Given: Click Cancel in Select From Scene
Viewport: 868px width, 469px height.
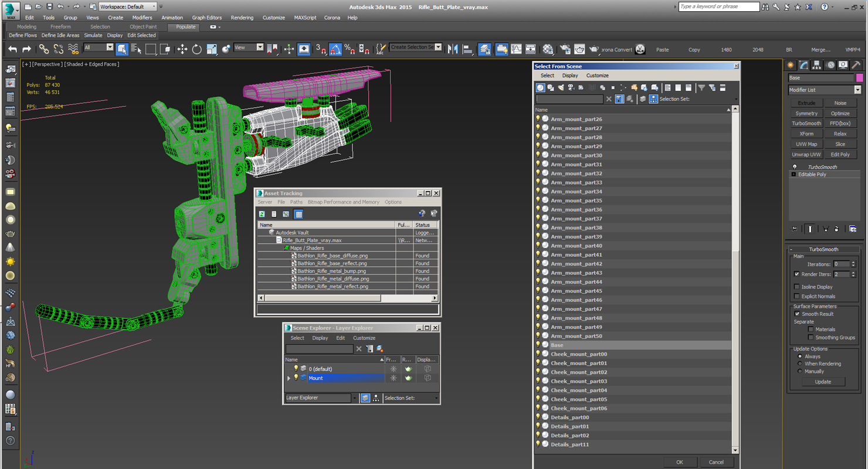Looking at the screenshot, I should tap(716, 462).
